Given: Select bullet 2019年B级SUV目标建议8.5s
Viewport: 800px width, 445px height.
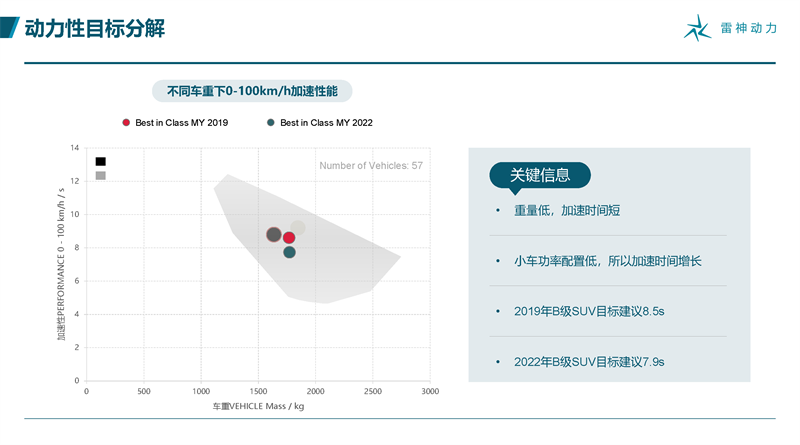Looking at the screenshot, I should pos(589,311).
